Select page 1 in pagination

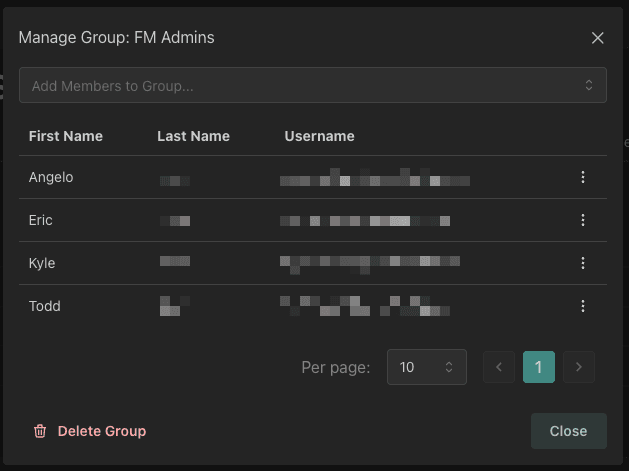click(538, 367)
